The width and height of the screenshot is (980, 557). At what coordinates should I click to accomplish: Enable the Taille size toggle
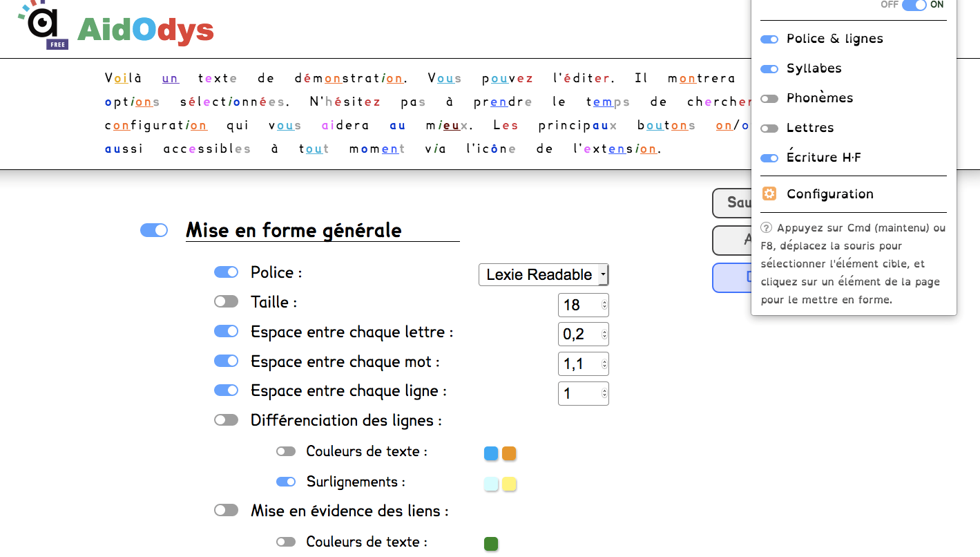tap(226, 302)
